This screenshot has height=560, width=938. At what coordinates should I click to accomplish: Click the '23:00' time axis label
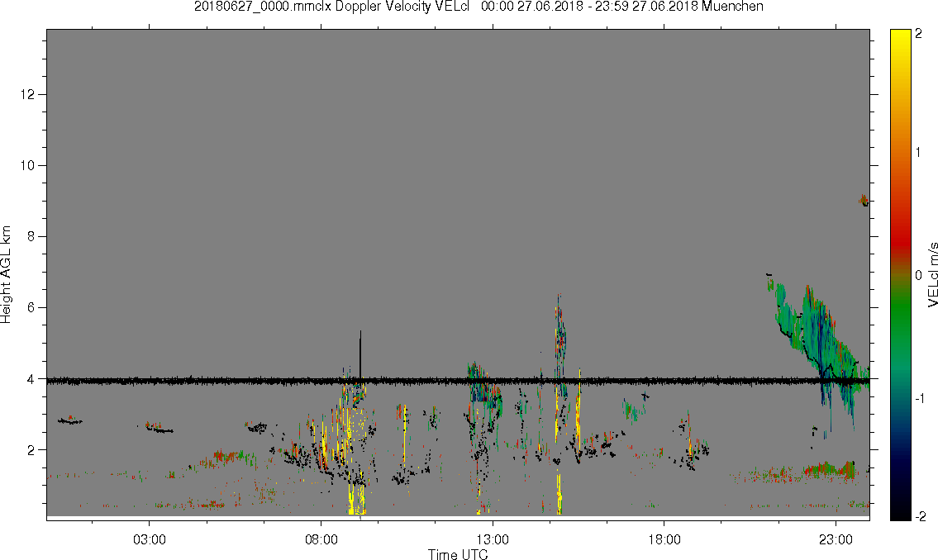click(836, 539)
